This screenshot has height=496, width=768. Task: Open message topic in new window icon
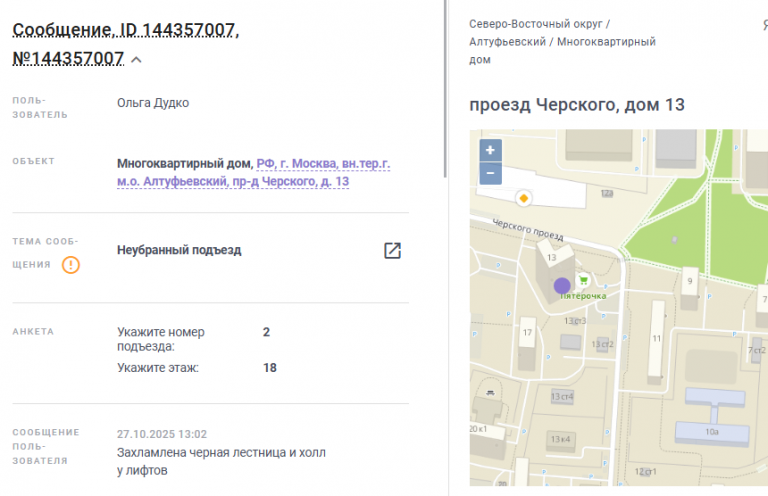coord(392,250)
